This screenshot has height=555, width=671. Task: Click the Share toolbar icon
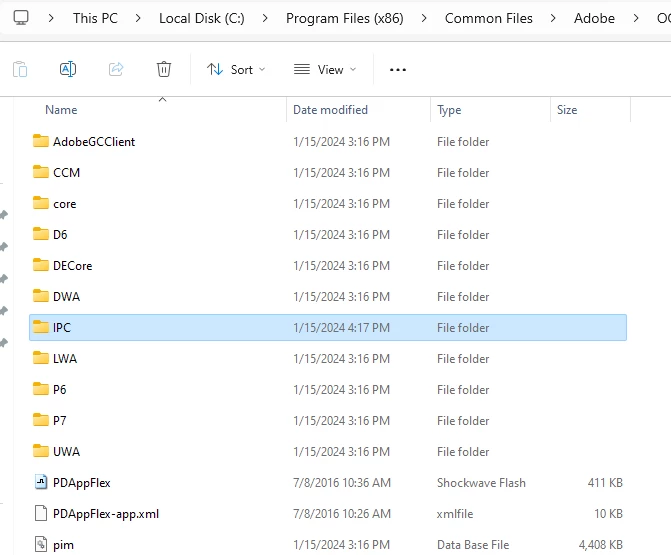pos(116,69)
